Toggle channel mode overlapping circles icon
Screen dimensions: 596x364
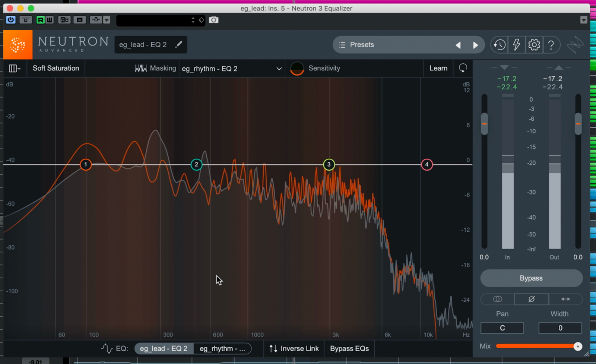pyautogui.click(x=498, y=299)
